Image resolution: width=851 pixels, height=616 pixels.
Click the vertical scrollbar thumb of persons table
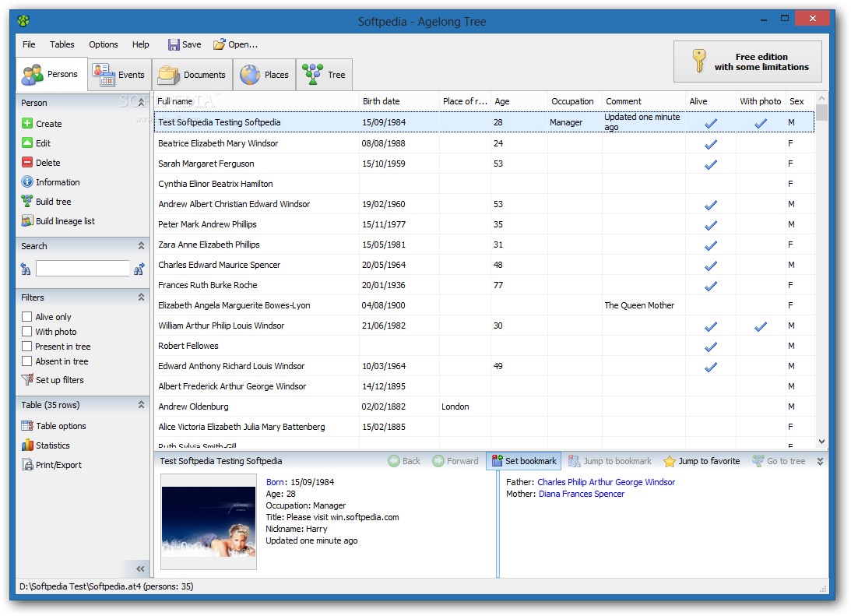click(821, 112)
